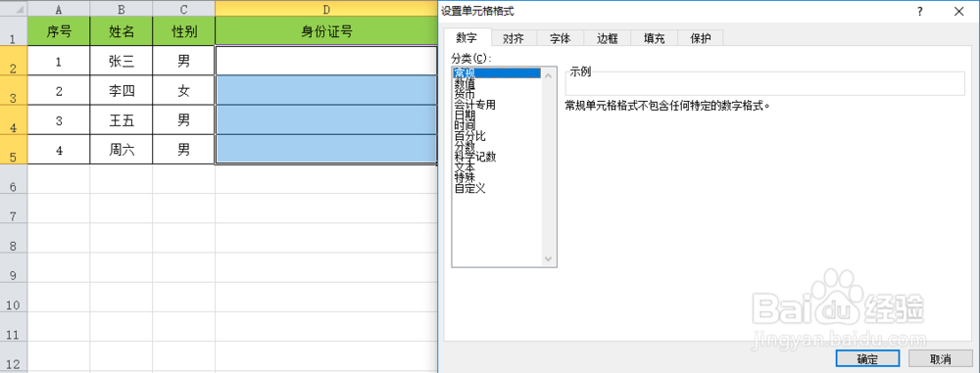Image resolution: width=980 pixels, height=373 pixels.
Task: Open the 填充 tab
Action: [654, 38]
